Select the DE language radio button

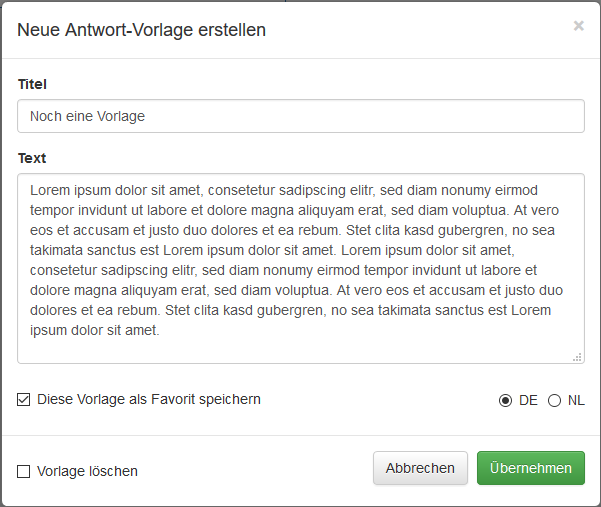[505, 401]
